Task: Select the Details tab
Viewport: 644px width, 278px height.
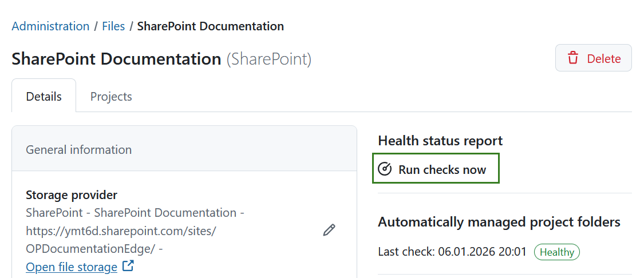Action: tap(44, 97)
